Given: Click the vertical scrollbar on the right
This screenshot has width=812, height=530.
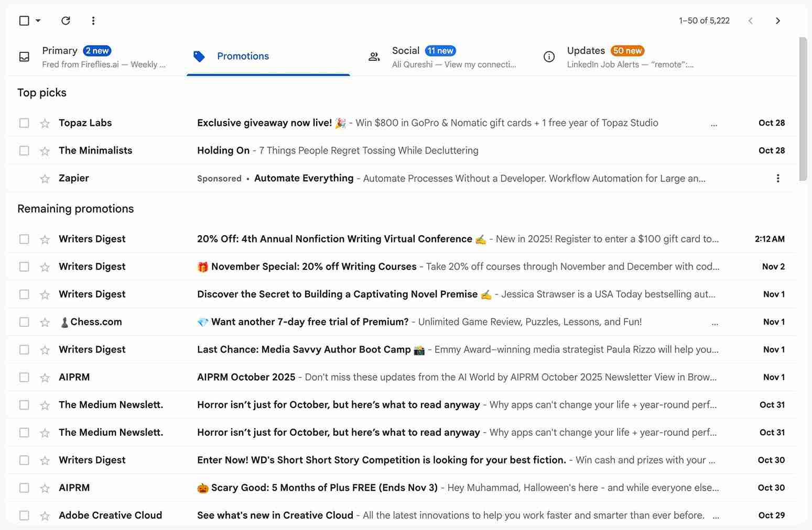Looking at the screenshot, I should (803, 109).
